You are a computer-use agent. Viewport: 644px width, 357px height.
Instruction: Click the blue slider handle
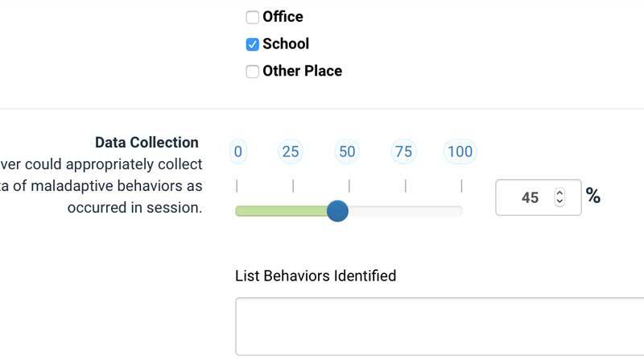tap(337, 211)
